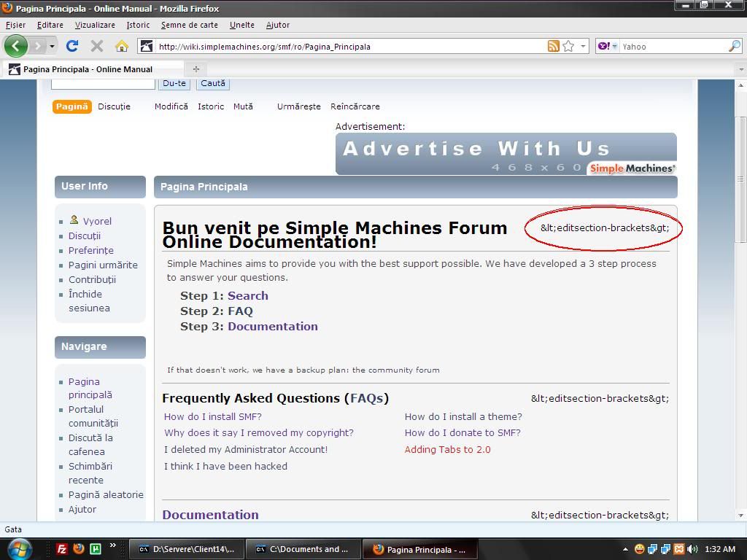Open the back/forward history dropdown arrow
The width and height of the screenshot is (747, 560).
tap(52, 46)
